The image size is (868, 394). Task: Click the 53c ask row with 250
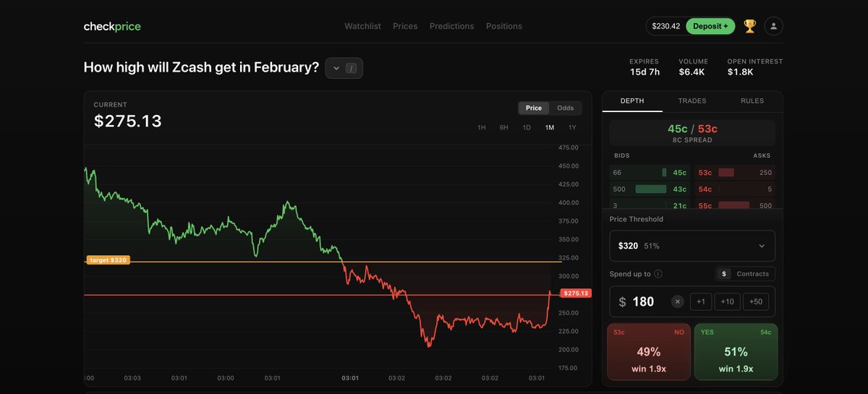[735, 173]
